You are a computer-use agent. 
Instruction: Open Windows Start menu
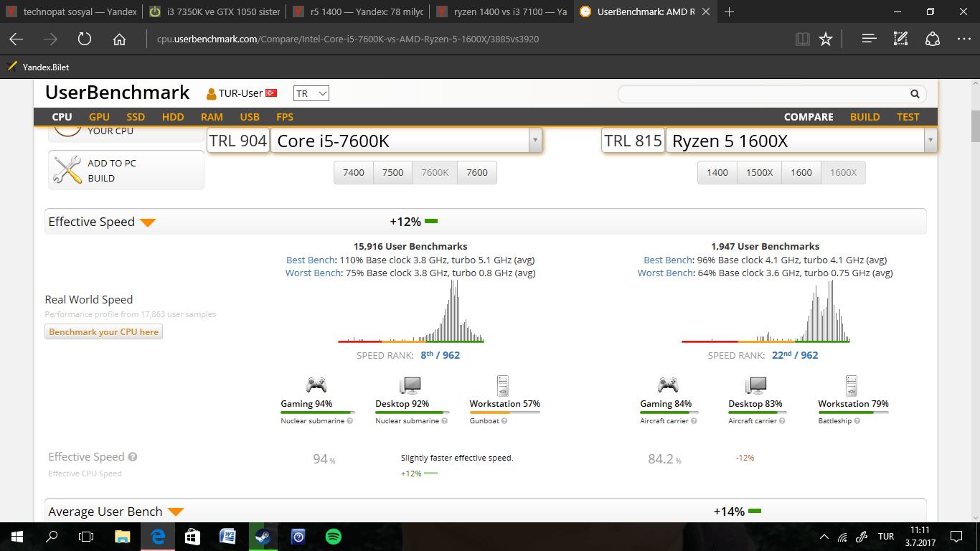click(x=17, y=537)
